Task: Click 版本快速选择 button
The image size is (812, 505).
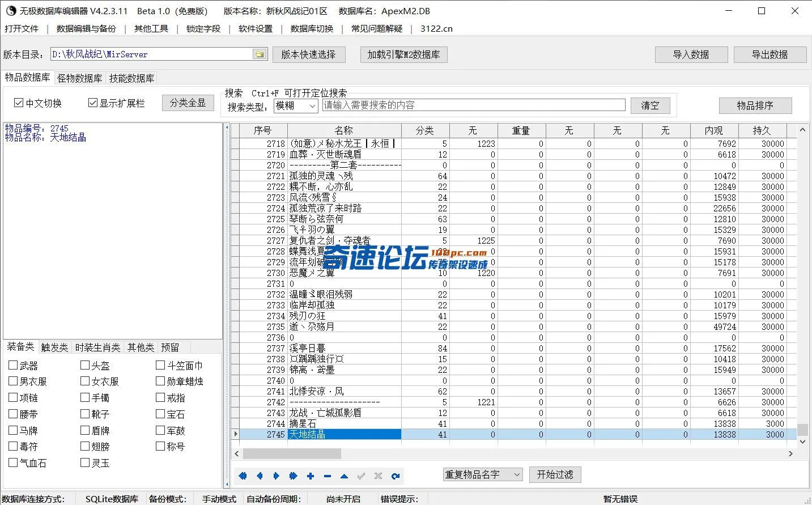Action: pos(309,54)
